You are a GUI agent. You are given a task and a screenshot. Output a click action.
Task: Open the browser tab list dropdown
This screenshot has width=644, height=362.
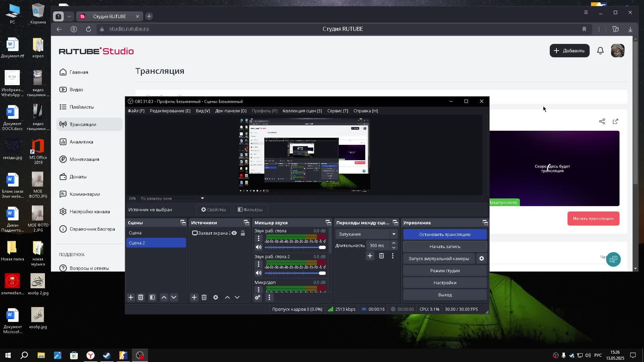point(69,16)
